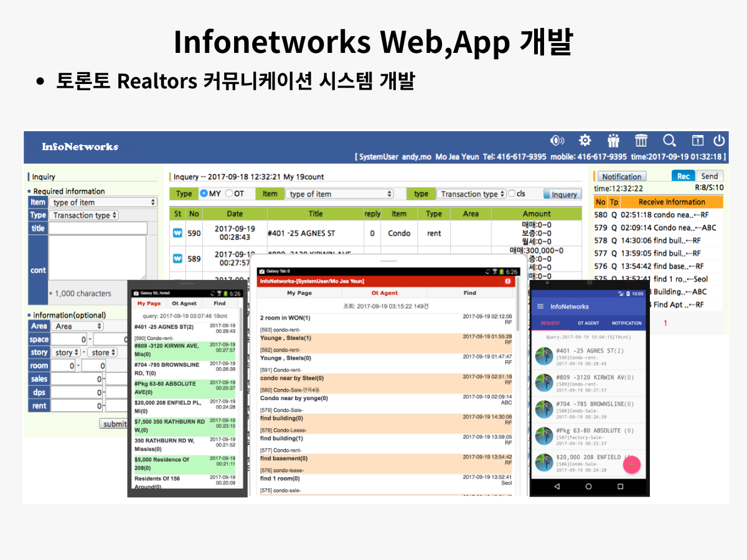747x560 pixels.
Task: Click the volume/announcement icon in top toolbar
Action: [x=557, y=141]
